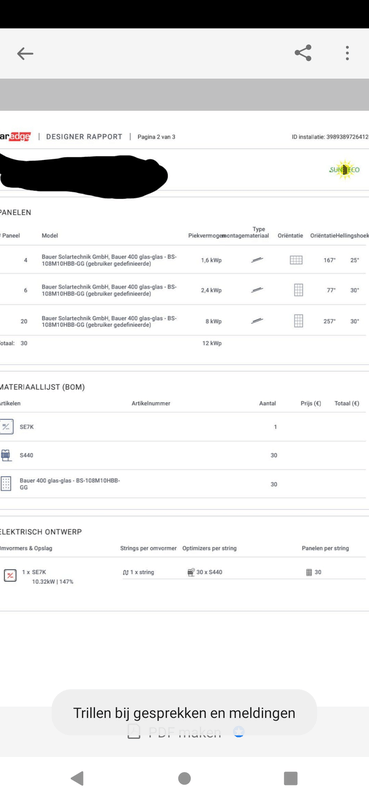Click the 'Prijs (€)' column header
This screenshot has width=369, height=800.
coord(311,403)
